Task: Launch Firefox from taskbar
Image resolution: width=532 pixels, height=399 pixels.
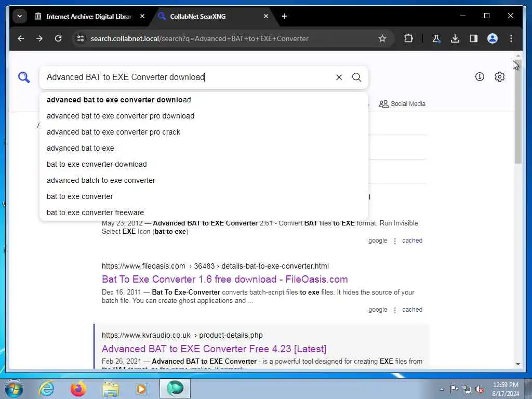Action: coord(78,389)
